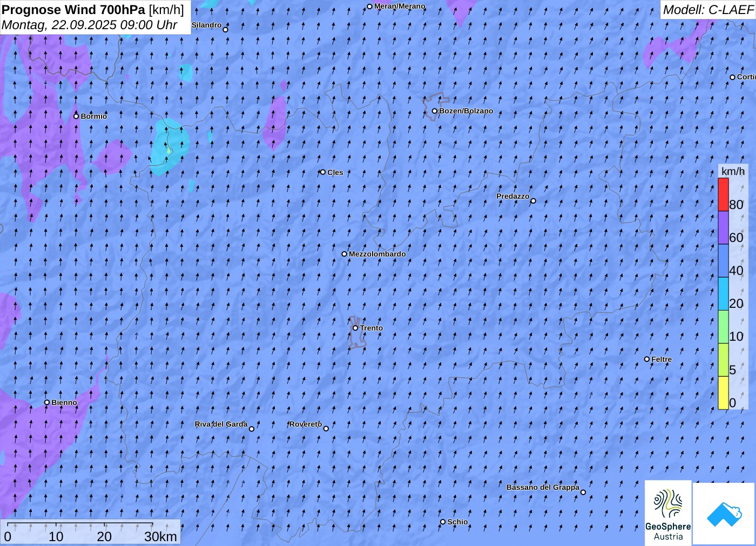Viewport: 756px width, 546px height.
Task: Click the 'km/h' legend heading
Action: [733, 171]
